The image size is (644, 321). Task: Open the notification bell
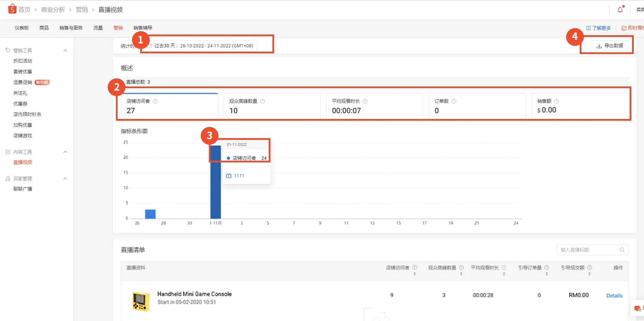tap(620, 10)
